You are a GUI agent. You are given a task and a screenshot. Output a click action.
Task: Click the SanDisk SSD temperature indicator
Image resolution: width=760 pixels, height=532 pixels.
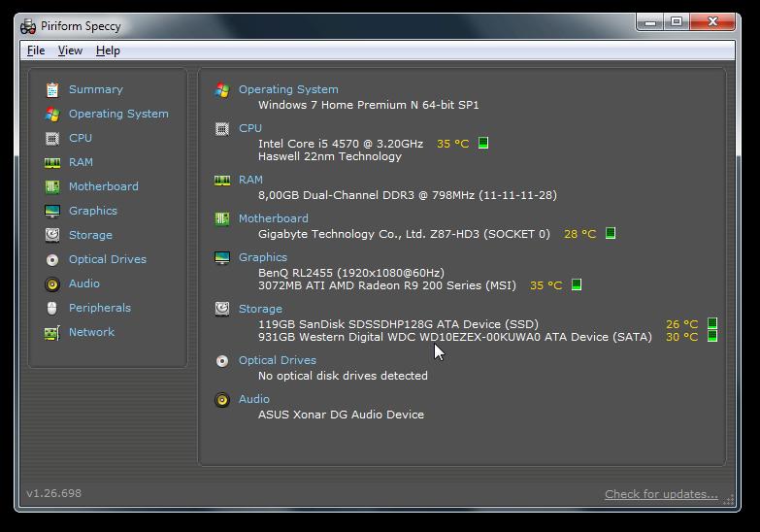[x=712, y=323]
